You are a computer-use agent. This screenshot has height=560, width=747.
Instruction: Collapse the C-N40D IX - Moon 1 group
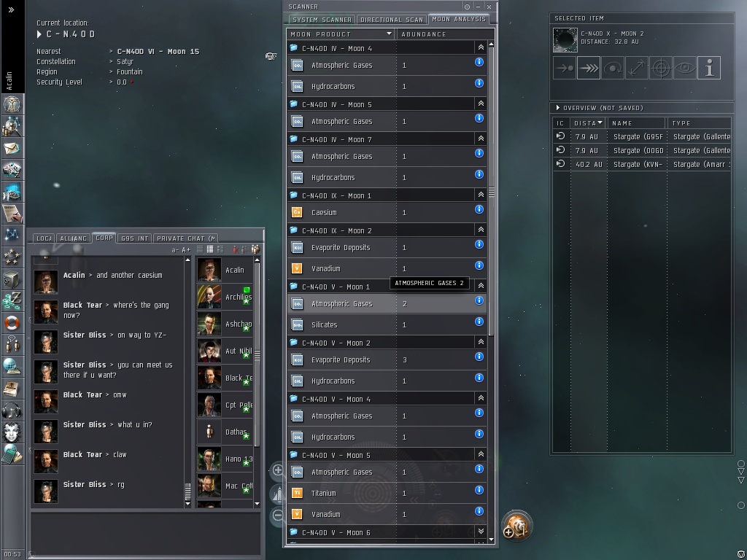tap(481, 194)
